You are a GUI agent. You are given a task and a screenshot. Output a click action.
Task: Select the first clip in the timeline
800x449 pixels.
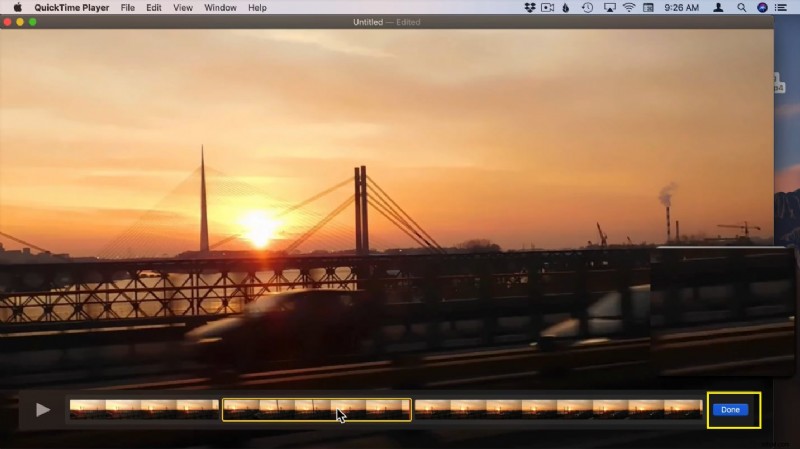144,409
